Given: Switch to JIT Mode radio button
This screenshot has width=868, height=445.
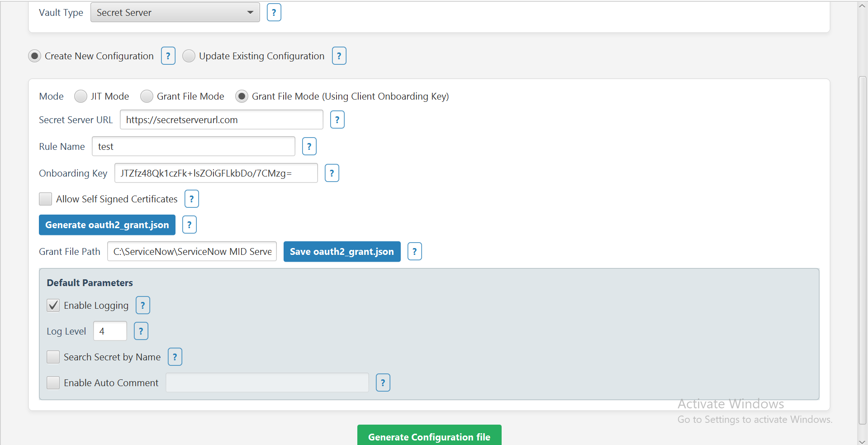Looking at the screenshot, I should click(81, 96).
